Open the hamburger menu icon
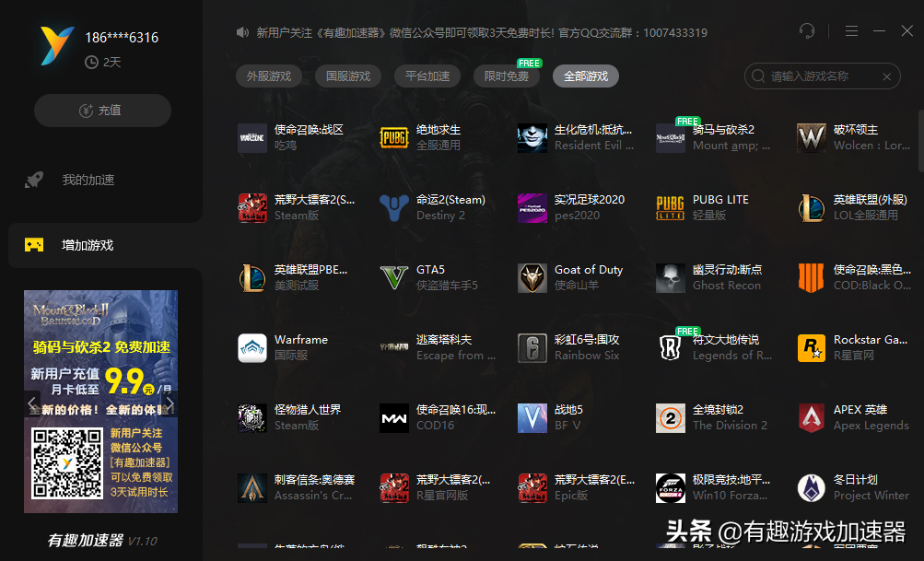The width and height of the screenshot is (924, 561). (x=851, y=30)
